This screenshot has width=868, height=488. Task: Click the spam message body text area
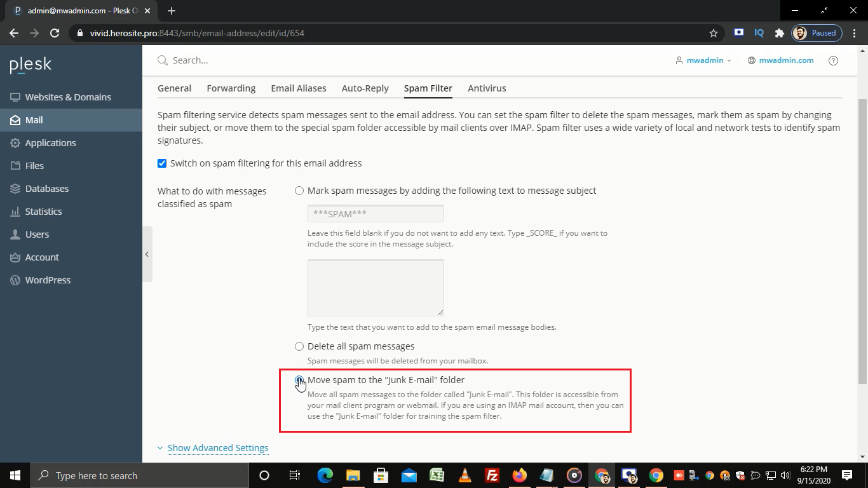[376, 287]
